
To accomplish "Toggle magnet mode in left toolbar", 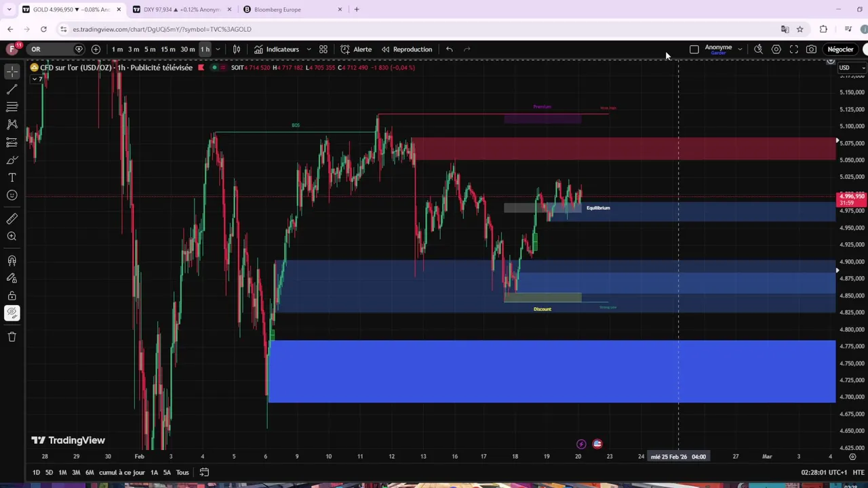I will click(12, 260).
